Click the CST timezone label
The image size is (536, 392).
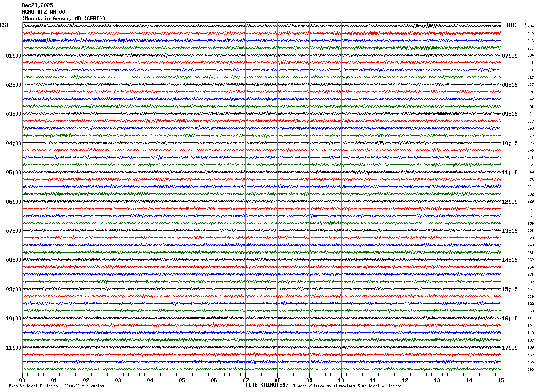pyautogui.click(x=4, y=25)
